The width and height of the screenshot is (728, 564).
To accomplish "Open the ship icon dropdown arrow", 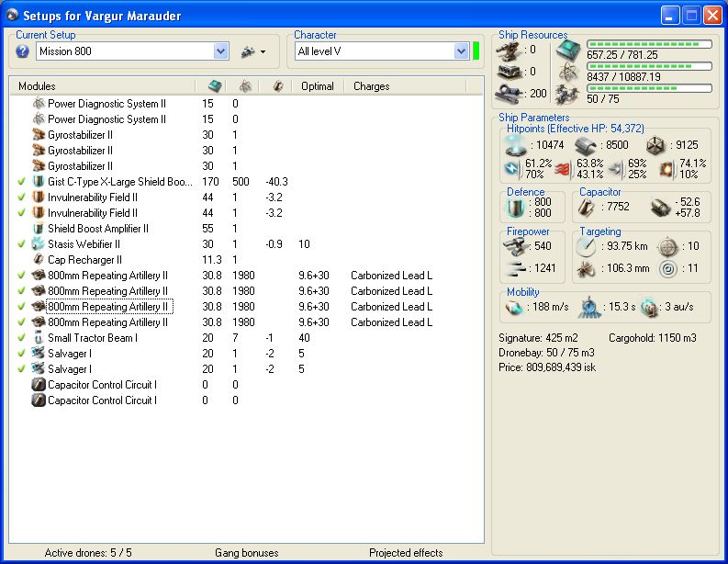I will click(263, 52).
